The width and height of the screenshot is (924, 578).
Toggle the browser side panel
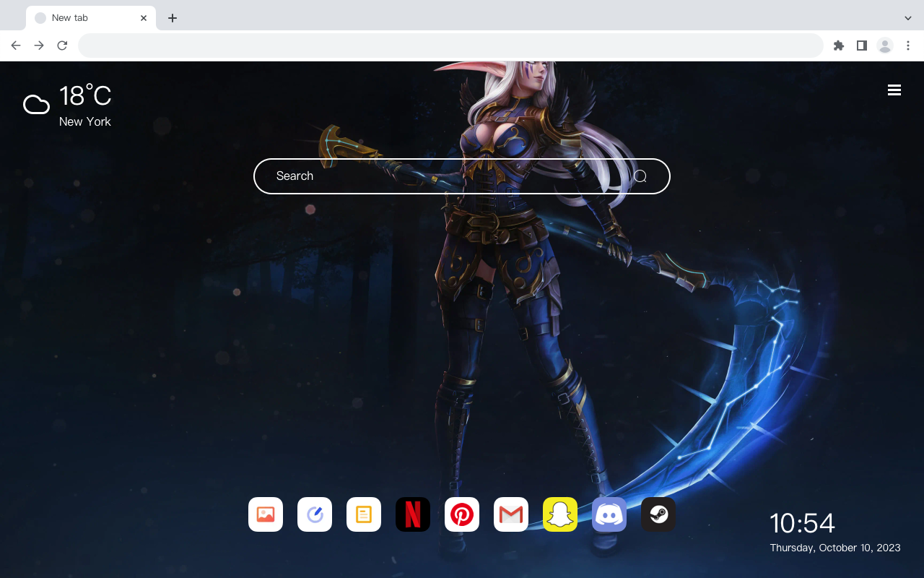pos(861,46)
